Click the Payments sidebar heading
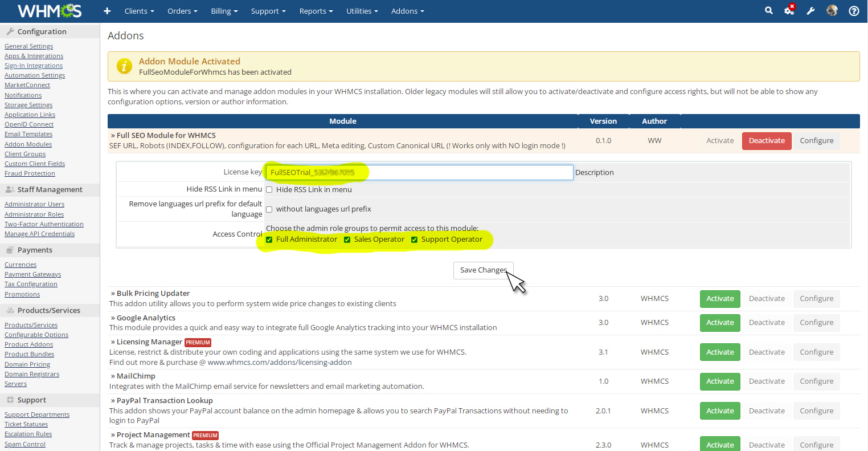Viewport: 868px width, 451px height. pos(50,250)
